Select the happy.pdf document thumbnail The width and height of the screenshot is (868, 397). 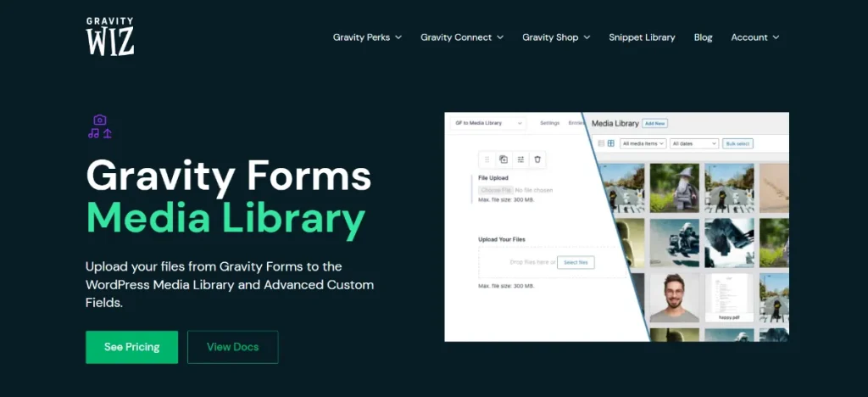(x=729, y=298)
